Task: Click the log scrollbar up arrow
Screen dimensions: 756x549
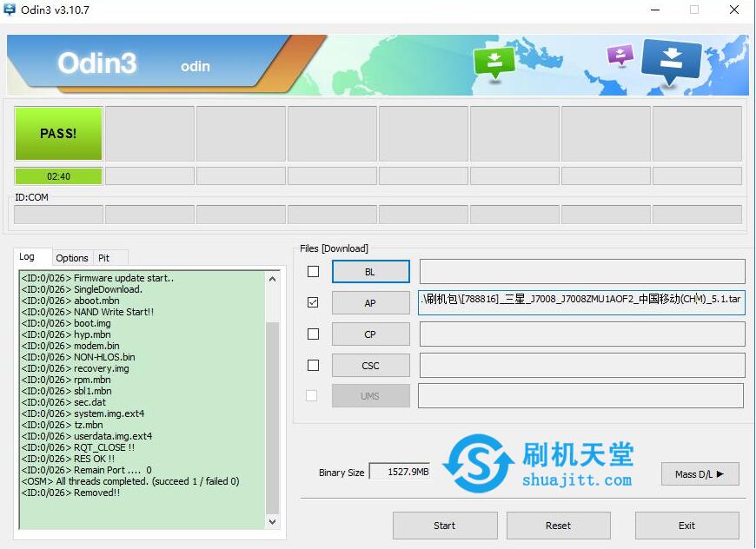Action: coord(272,279)
